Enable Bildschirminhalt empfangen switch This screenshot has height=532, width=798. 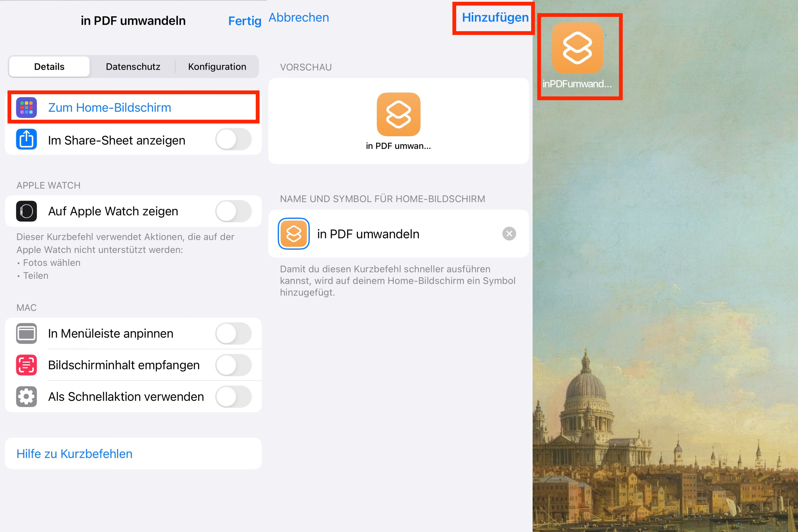[x=233, y=365]
